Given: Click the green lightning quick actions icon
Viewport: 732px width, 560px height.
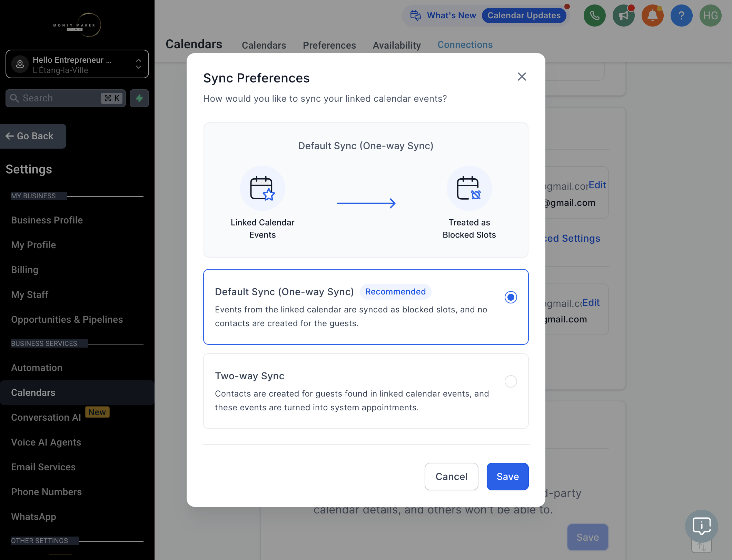Looking at the screenshot, I should point(139,98).
